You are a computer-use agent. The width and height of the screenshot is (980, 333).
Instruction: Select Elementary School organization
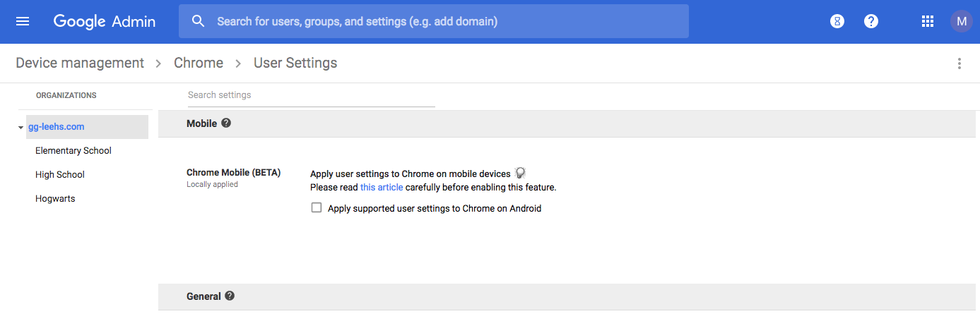tap(73, 150)
